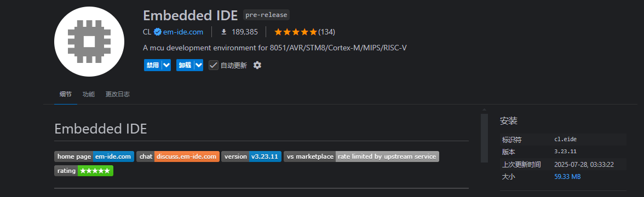Viewport: 644px width, 197px height.
Task: Open the extension settings gear
Action: point(257,65)
